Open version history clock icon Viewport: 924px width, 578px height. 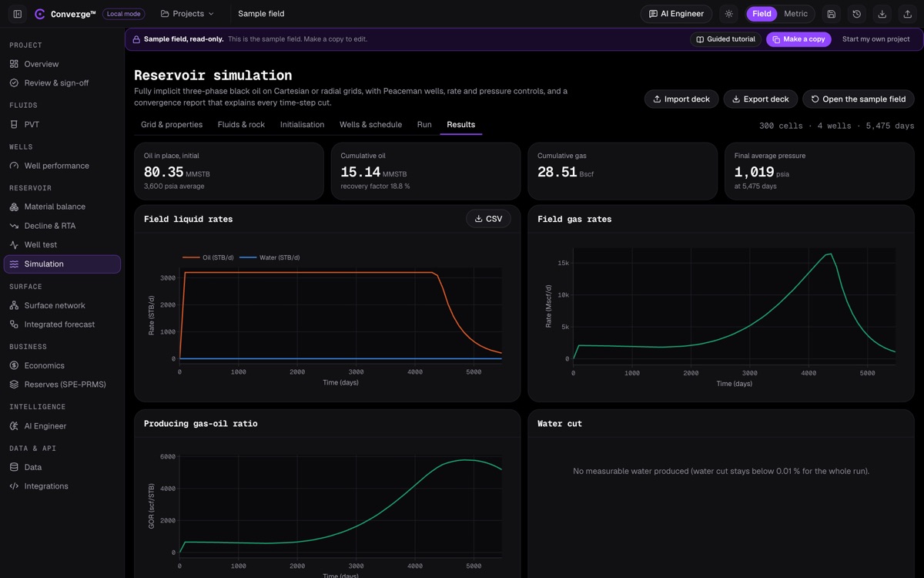[x=857, y=14]
